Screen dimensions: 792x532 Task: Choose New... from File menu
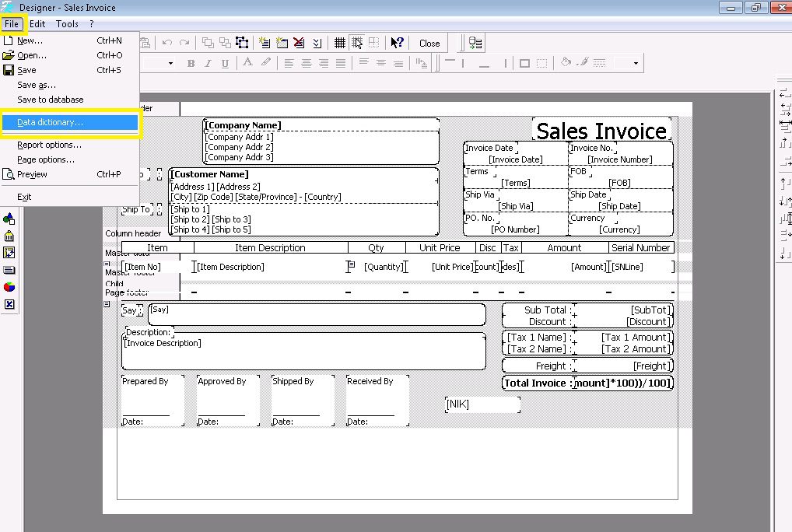[x=70, y=40]
